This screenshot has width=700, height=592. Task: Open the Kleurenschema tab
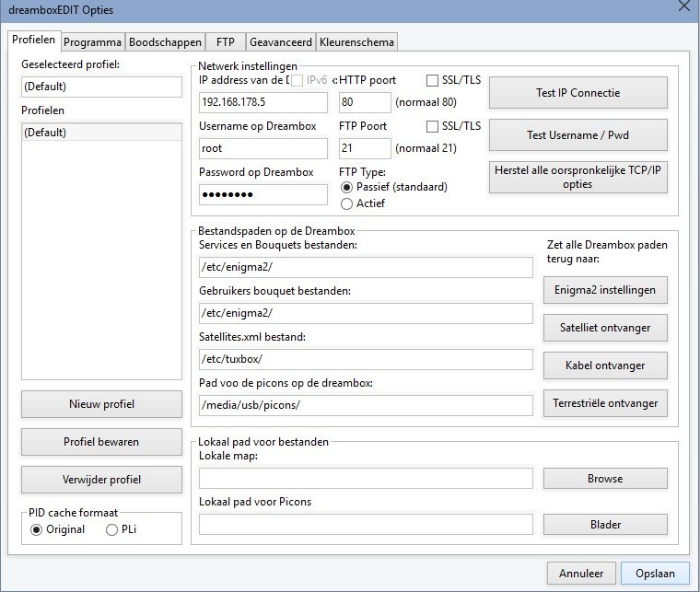coord(356,42)
